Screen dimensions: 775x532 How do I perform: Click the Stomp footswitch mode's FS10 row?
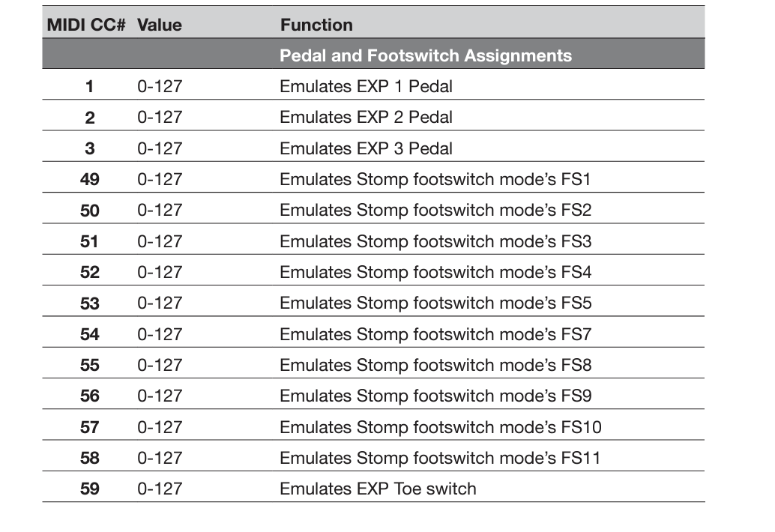coord(440,427)
